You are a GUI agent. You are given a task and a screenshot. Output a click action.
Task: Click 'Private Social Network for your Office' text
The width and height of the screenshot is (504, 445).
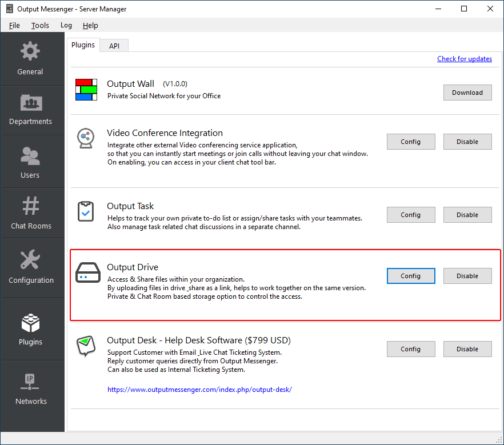pos(164,96)
